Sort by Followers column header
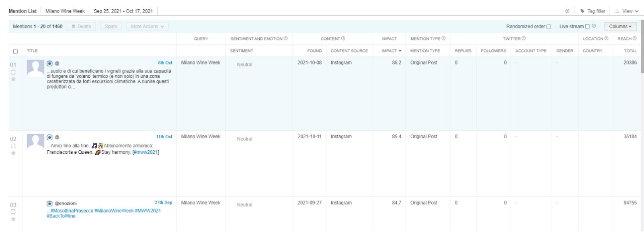This screenshot has width=644, height=240. (x=493, y=51)
